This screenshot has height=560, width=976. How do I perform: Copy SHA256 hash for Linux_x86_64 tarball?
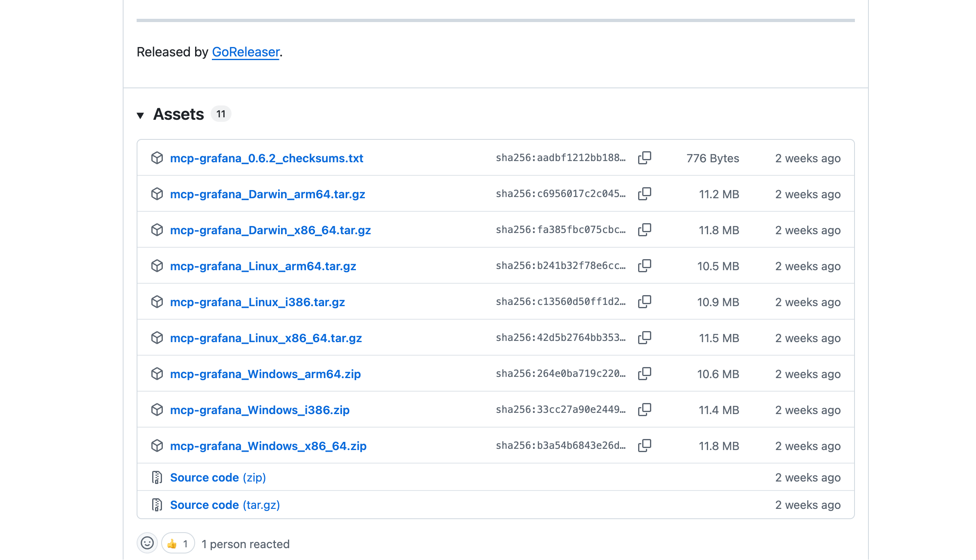tap(644, 338)
